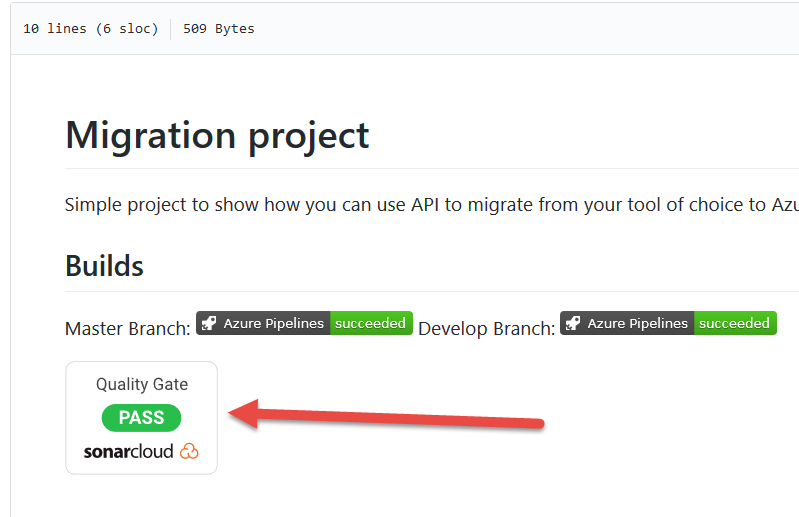Select the Azure Pipelines label on Develop badge
The height and width of the screenshot is (517, 799).
click(x=637, y=323)
